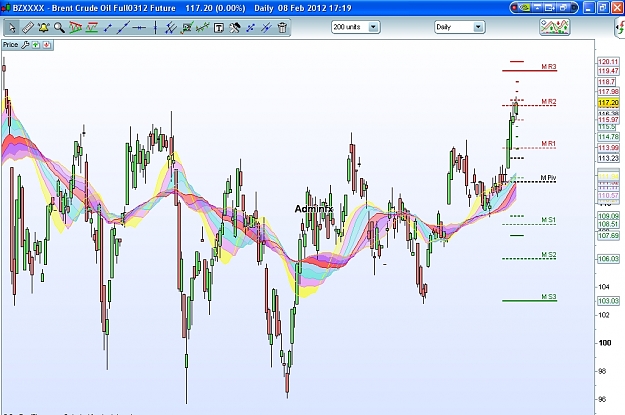625x415 pixels.
Task: Click the 106.03 price axis label
Action: coord(608,259)
